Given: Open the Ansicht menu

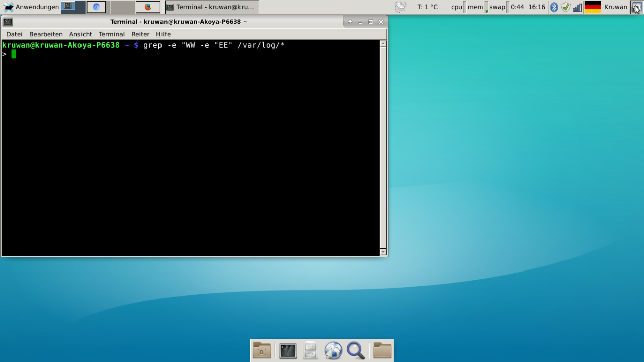Looking at the screenshot, I should click(x=80, y=34).
